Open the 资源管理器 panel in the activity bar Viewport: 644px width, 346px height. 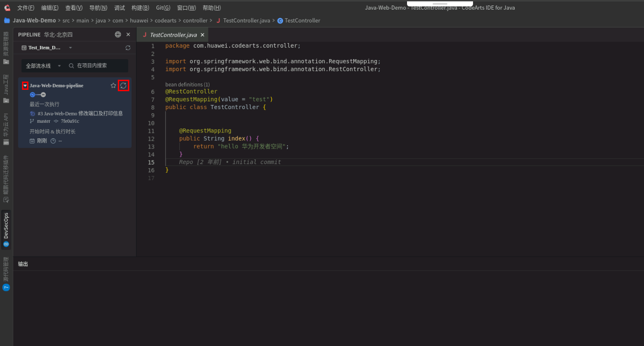(x=6, y=44)
